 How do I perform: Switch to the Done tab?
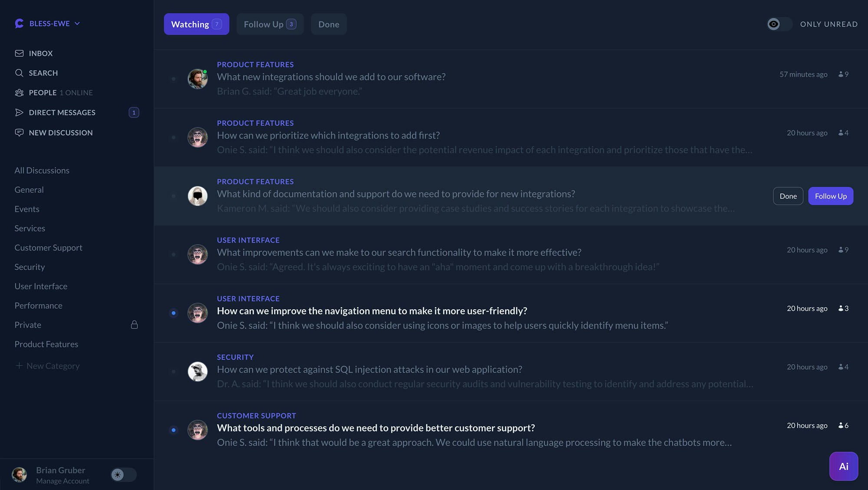(x=329, y=24)
